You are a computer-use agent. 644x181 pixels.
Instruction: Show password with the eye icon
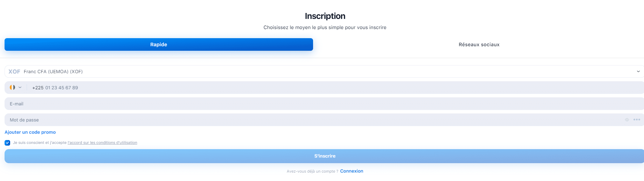click(627, 120)
